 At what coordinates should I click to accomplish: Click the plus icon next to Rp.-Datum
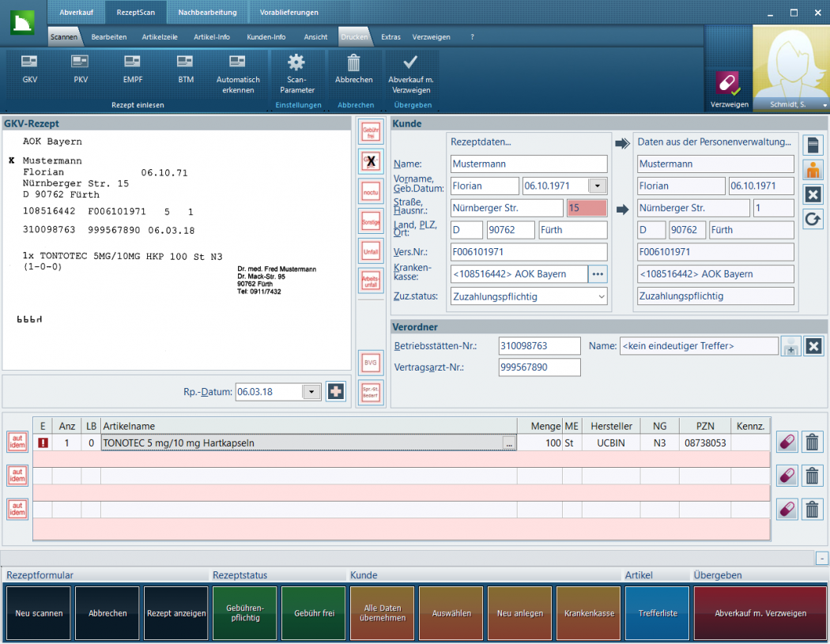tap(336, 392)
